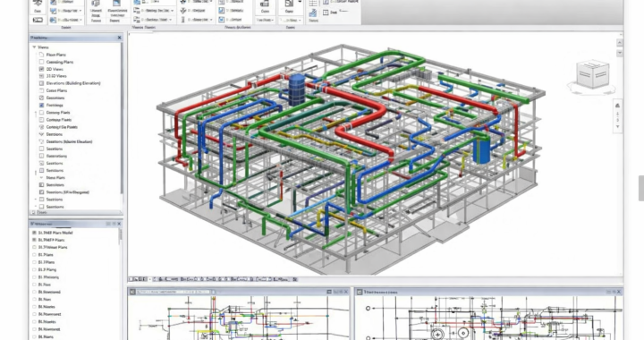Untick the blue checked box in the Views tree

[x=41, y=105]
